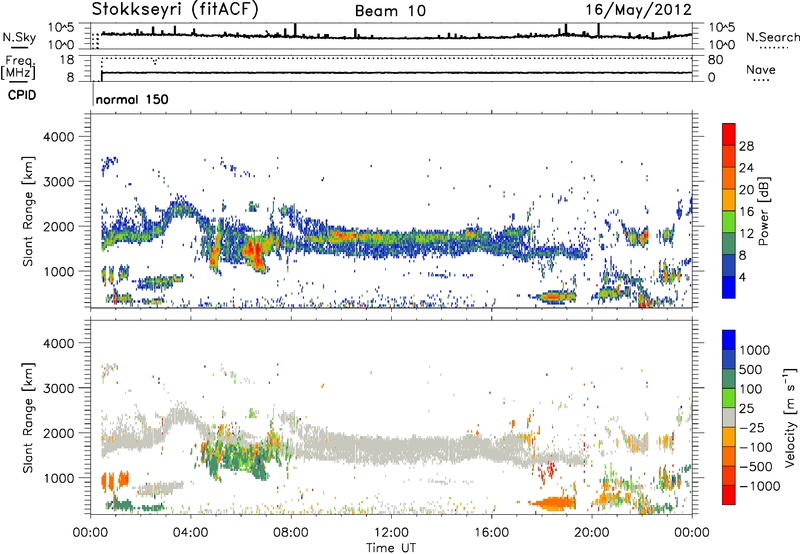Click the velocity panel "Slant Range [km]" label

28,418
